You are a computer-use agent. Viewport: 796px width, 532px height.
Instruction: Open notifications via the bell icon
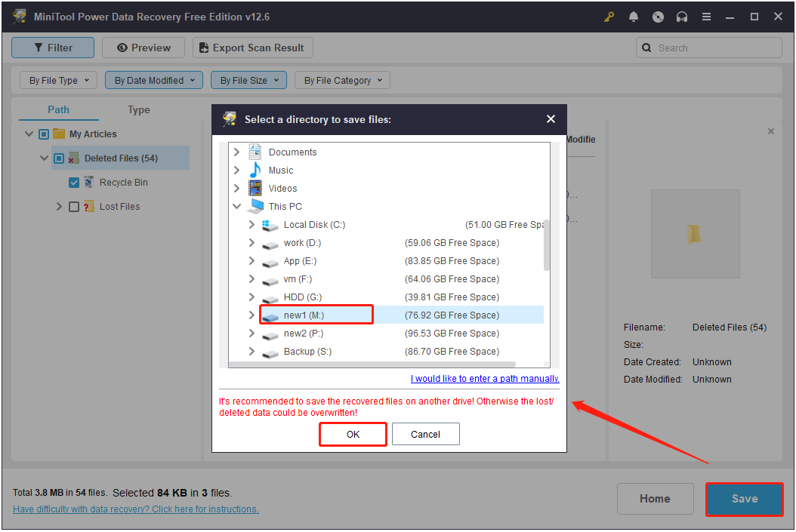coord(633,16)
